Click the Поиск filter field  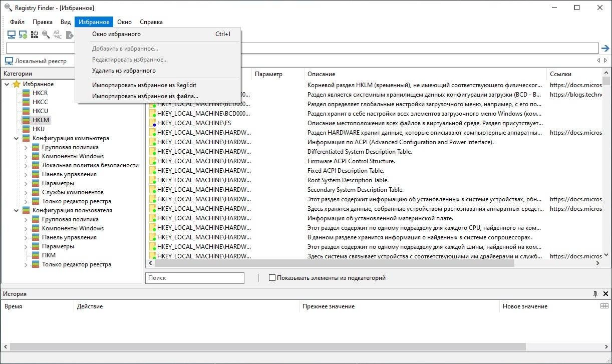point(195,278)
